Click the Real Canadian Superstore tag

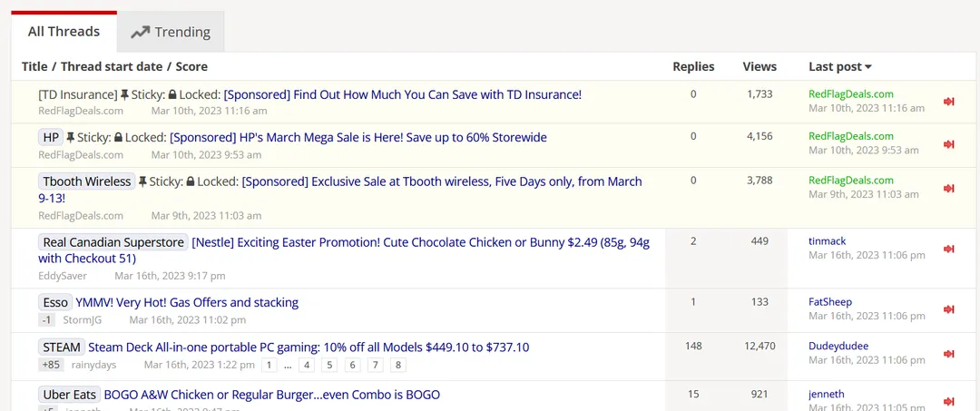113,242
